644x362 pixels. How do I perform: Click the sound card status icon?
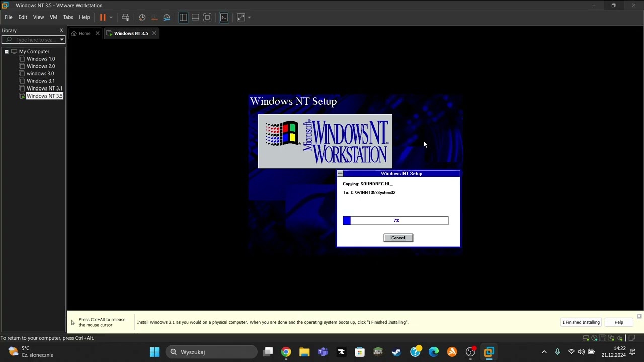(620, 338)
